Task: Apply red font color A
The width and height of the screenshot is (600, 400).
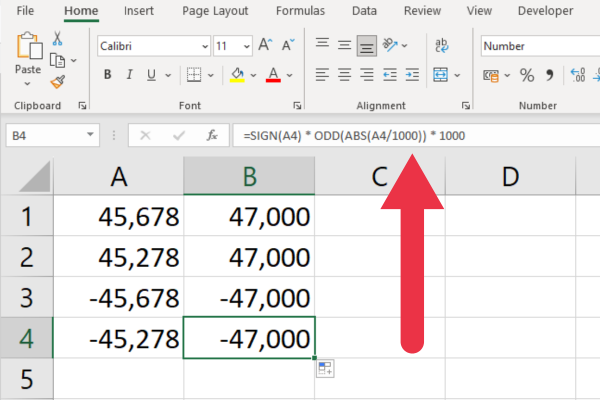Action: click(x=273, y=75)
